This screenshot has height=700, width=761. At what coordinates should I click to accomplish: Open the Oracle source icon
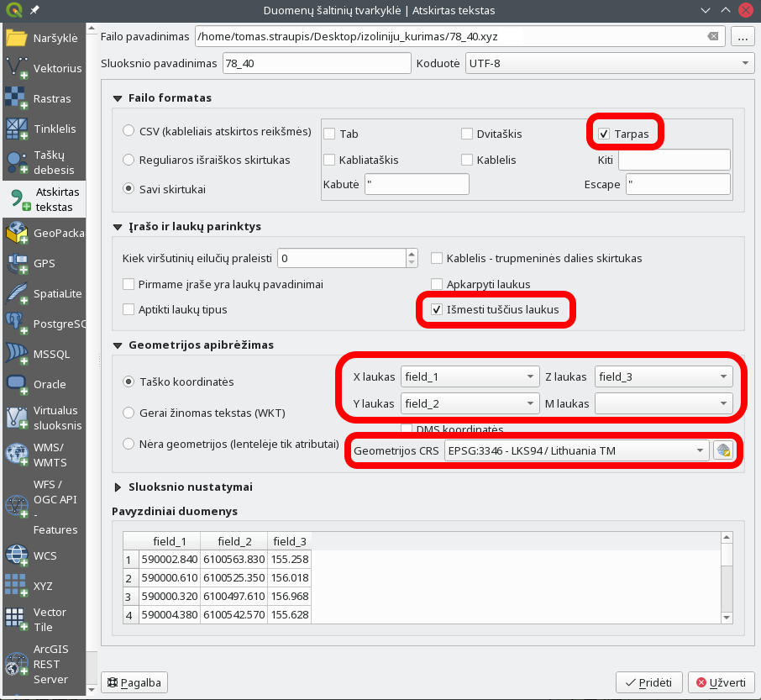17,384
